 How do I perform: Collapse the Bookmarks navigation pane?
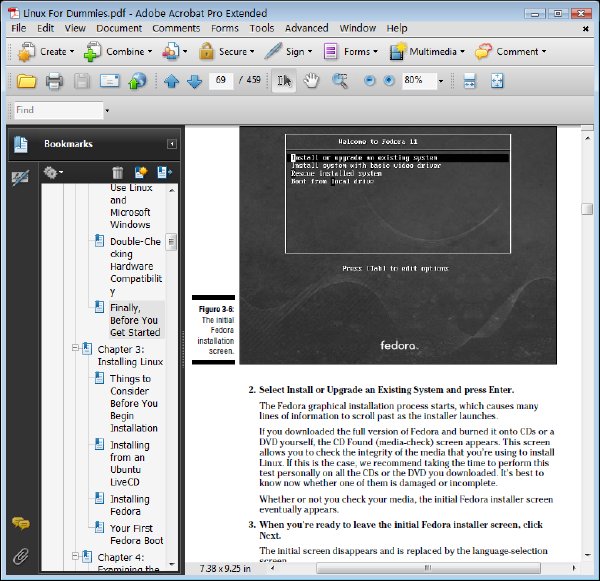[172, 144]
